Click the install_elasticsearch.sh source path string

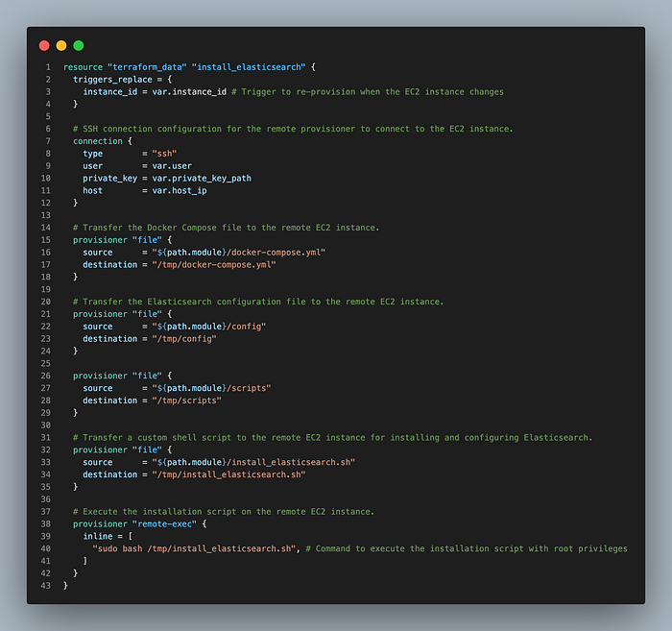click(253, 463)
